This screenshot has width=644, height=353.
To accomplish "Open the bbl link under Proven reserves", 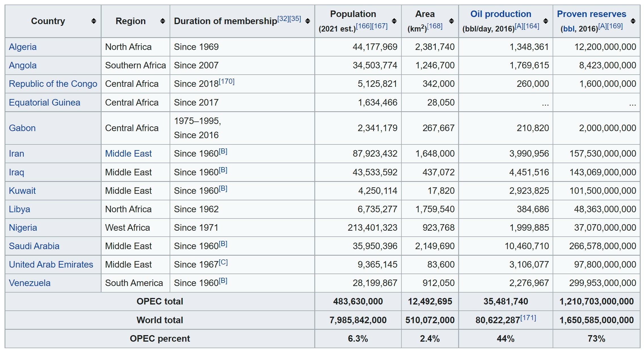I will point(568,29).
